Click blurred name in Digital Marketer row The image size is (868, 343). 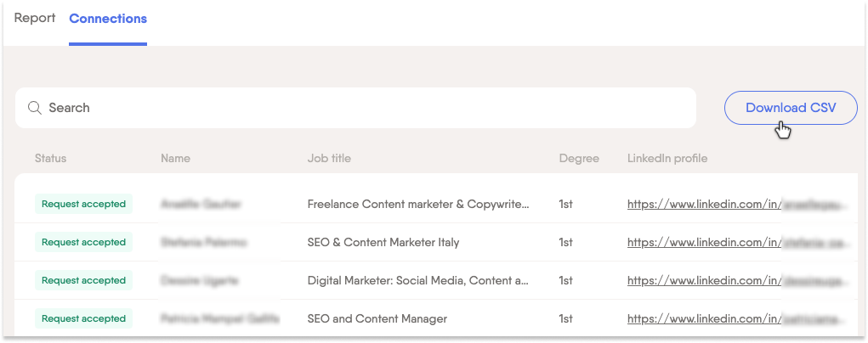click(199, 280)
